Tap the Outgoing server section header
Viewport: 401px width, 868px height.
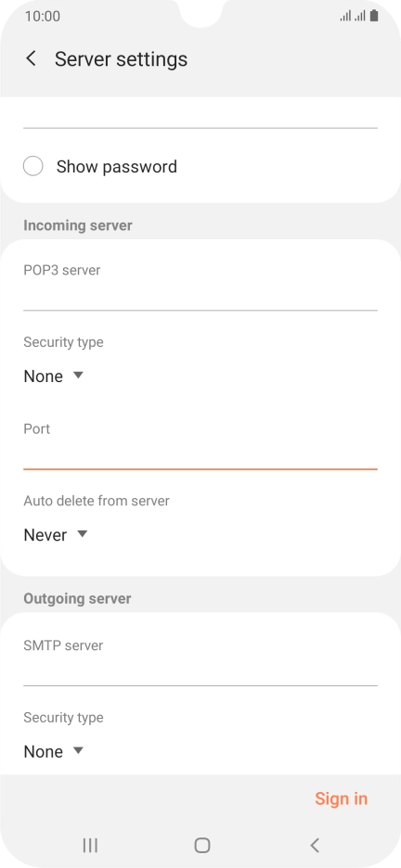pos(77,598)
